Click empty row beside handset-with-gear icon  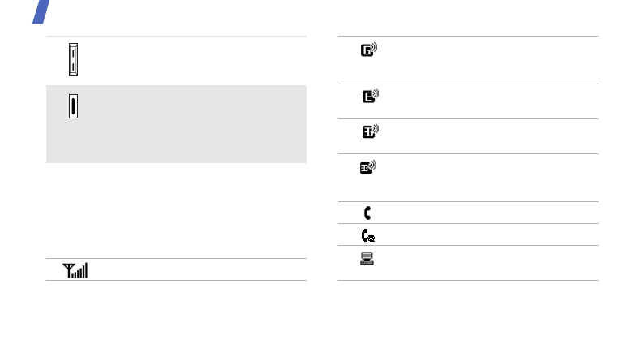tap(487, 235)
